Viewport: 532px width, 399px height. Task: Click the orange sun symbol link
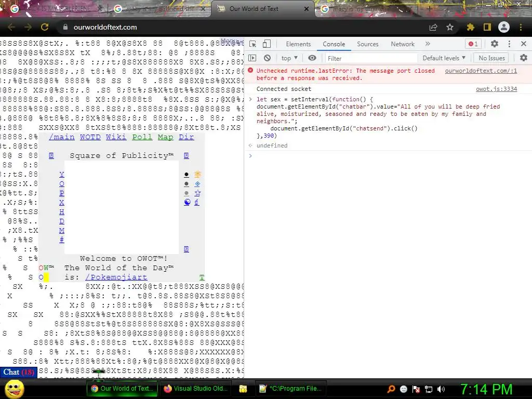pyautogui.click(x=197, y=175)
